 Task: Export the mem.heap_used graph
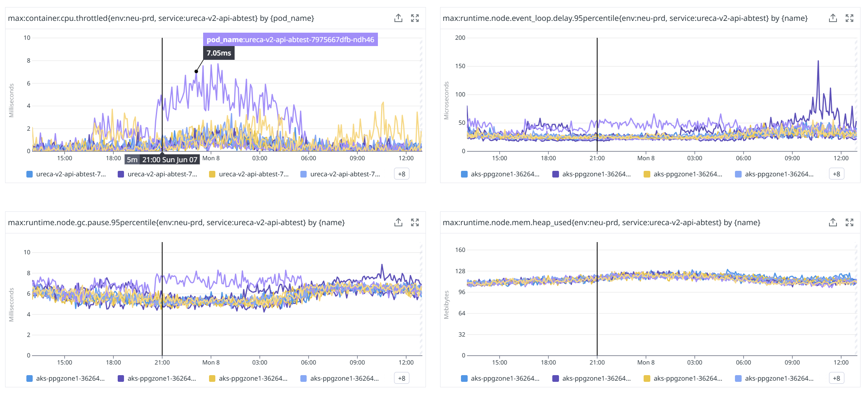point(833,222)
